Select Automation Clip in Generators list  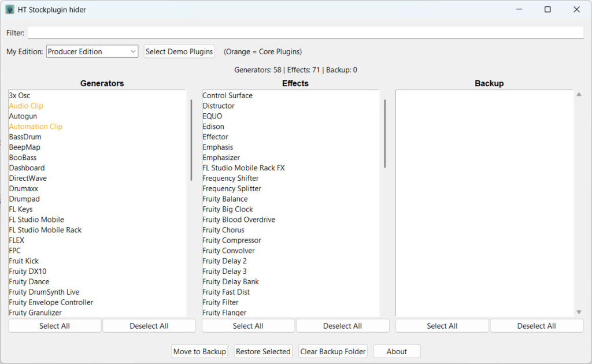point(36,127)
